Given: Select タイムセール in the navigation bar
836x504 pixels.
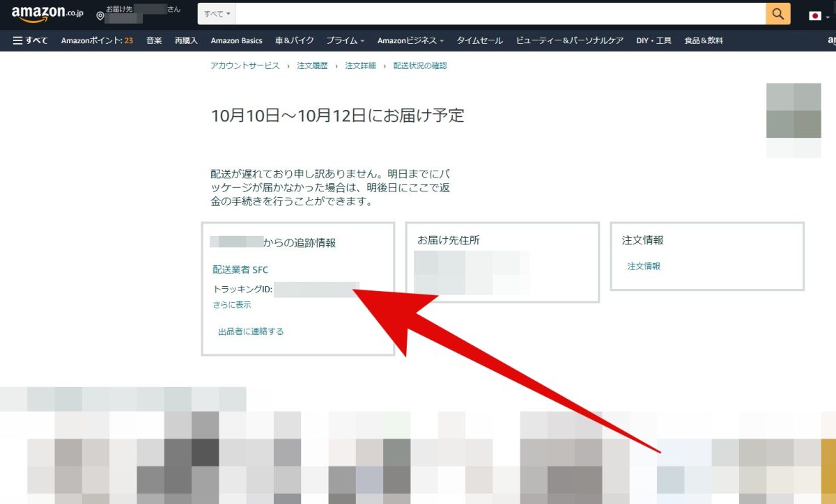Looking at the screenshot, I should coord(481,40).
